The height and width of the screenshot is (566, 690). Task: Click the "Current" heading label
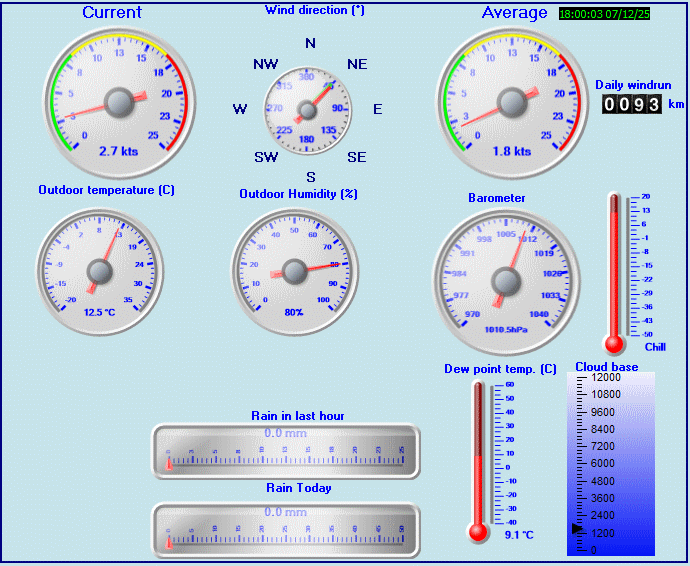pyautogui.click(x=112, y=13)
